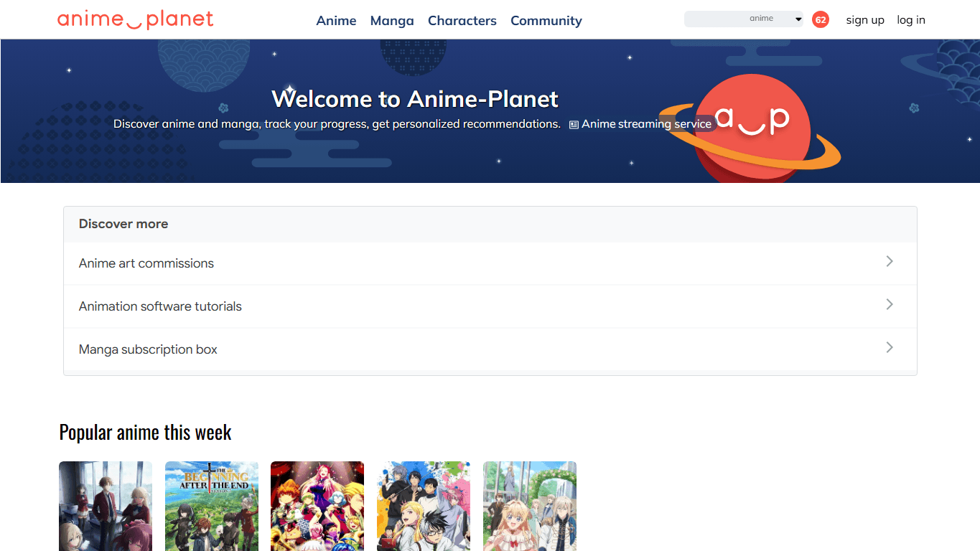980x551 pixels.
Task: Open Anime art commissions
Action: (x=490, y=263)
